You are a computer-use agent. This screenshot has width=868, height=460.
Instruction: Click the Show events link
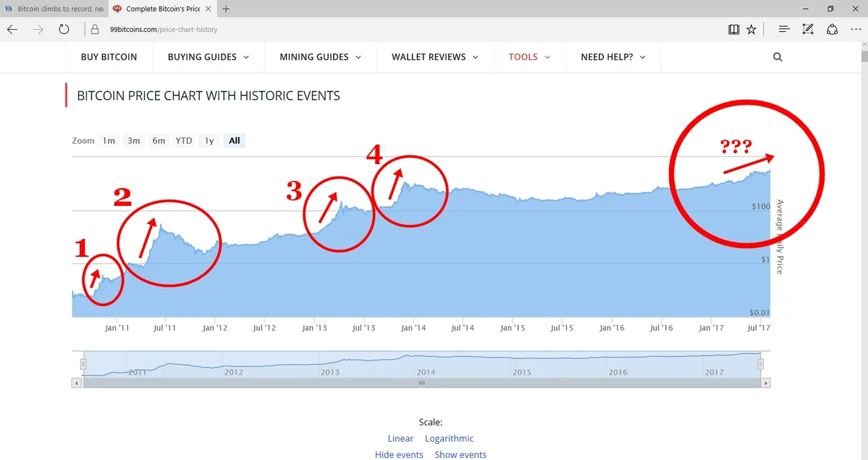pos(460,455)
